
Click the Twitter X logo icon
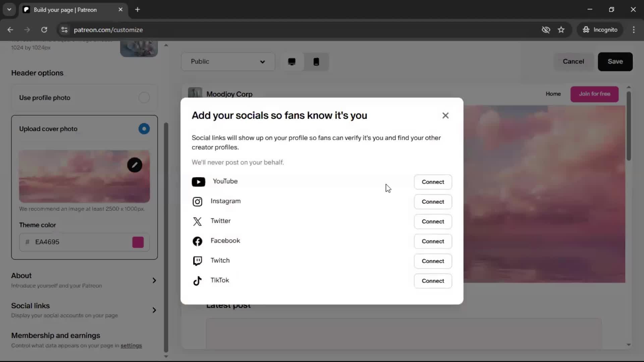tap(197, 221)
